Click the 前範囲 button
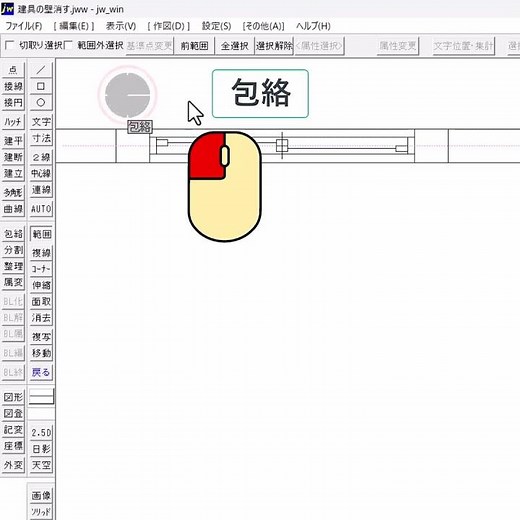The width and height of the screenshot is (520, 520). pos(194,46)
